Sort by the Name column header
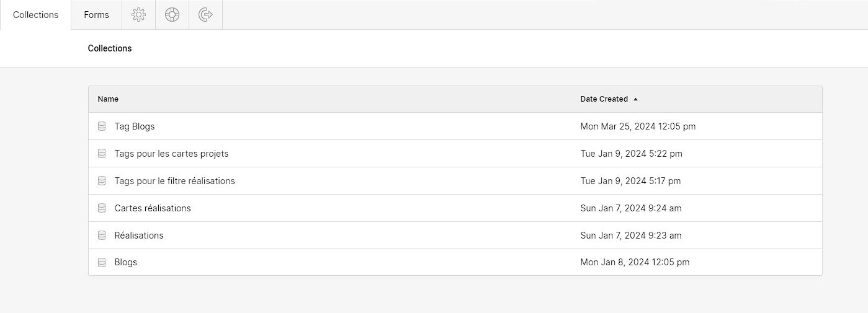 pos(108,99)
